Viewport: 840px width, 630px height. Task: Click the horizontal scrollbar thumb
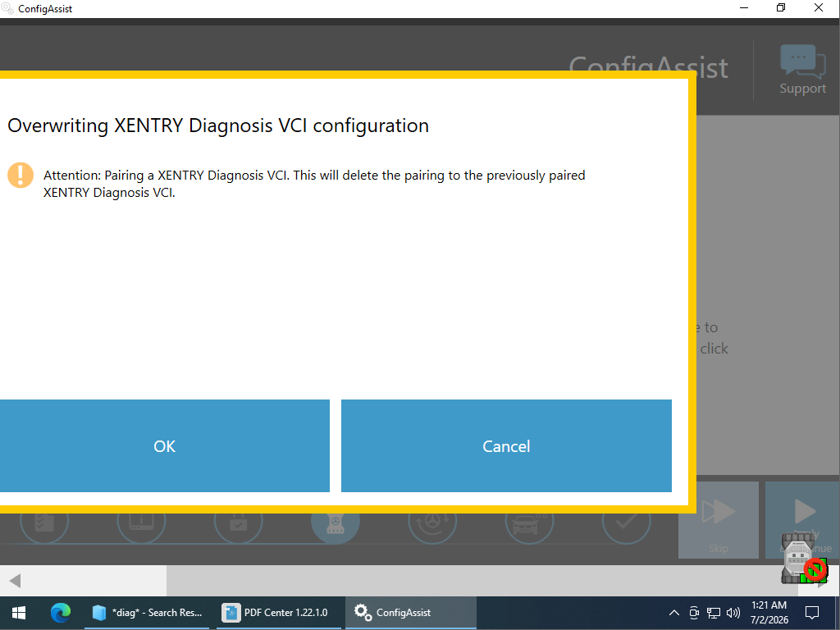click(482, 581)
